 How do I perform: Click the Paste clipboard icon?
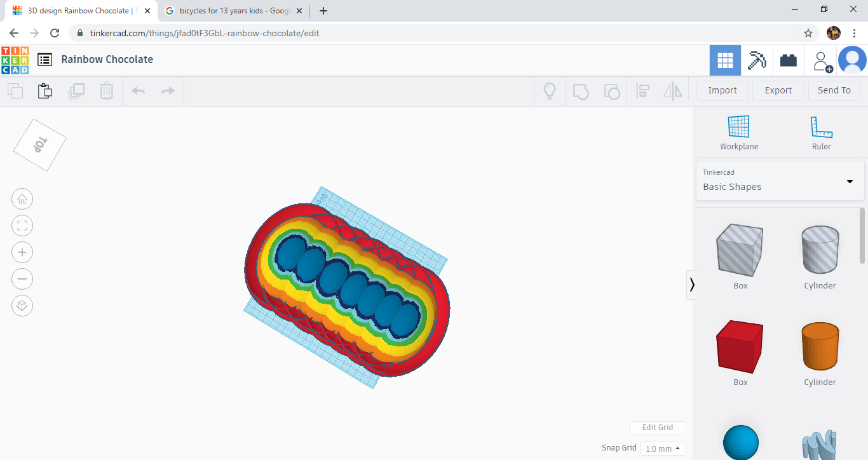pyautogui.click(x=45, y=91)
